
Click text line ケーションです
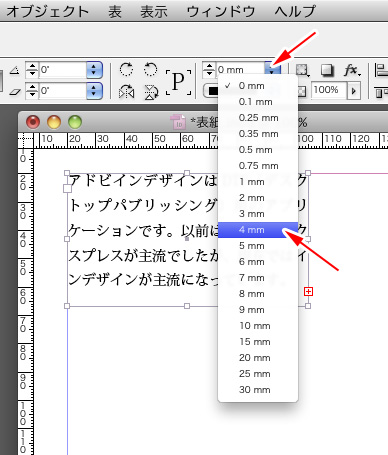[x=117, y=230]
